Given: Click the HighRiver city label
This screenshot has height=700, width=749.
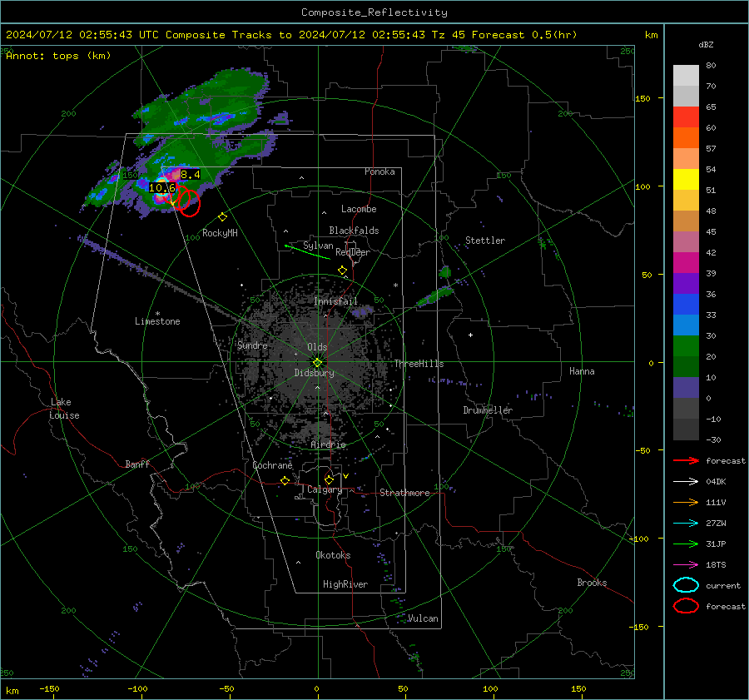Looking at the screenshot, I should (x=345, y=584).
